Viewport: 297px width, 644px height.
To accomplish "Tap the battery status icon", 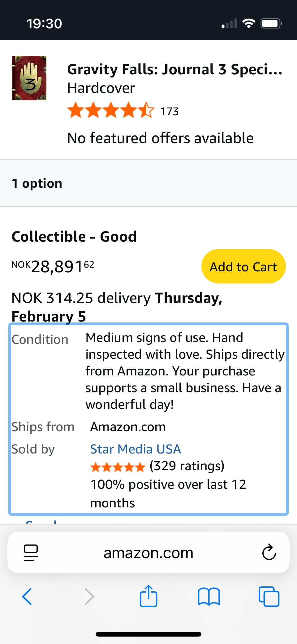I will click(x=271, y=24).
